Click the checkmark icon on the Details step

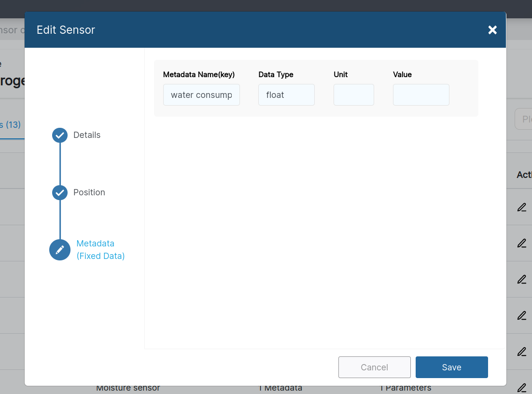pyautogui.click(x=59, y=136)
